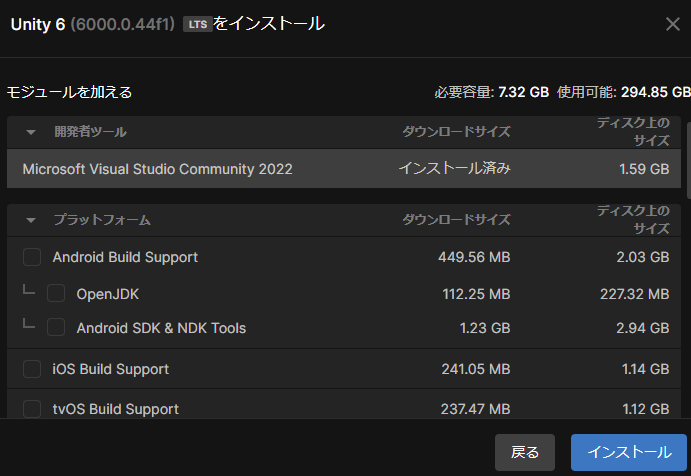
Task: Click the 開発者ツール section header label
Action: pyautogui.click(x=90, y=132)
